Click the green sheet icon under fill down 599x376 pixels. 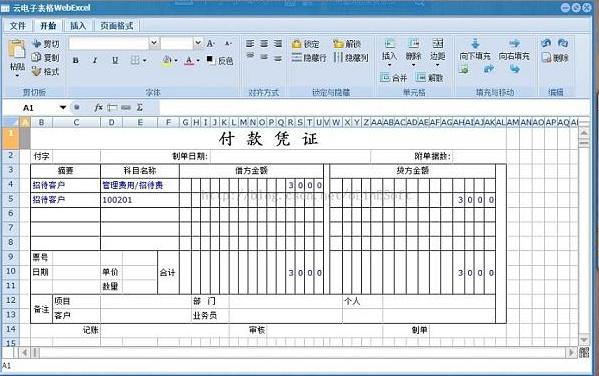coord(464,69)
